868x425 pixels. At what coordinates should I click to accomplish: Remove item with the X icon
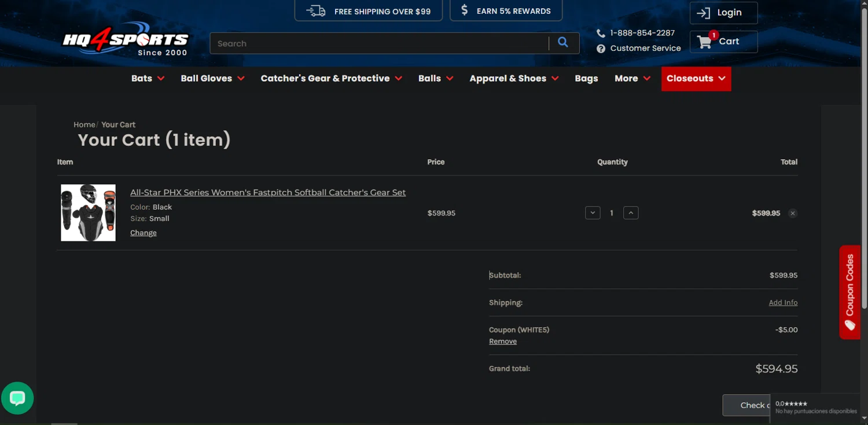tap(793, 213)
